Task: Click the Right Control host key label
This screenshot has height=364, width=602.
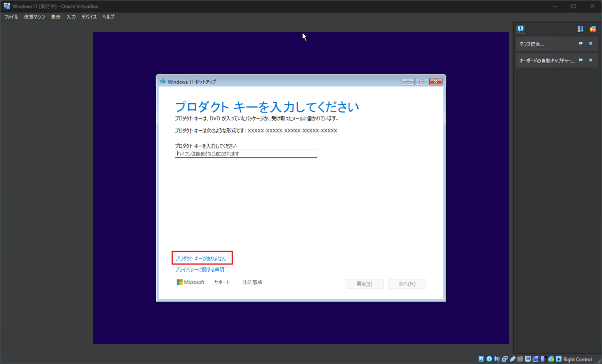Action: pyautogui.click(x=577, y=359)
